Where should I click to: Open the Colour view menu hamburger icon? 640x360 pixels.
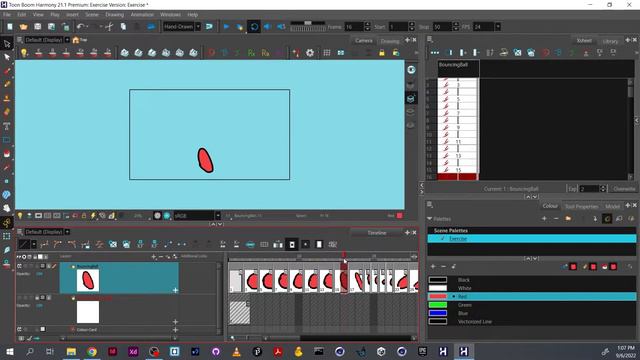tap(430, 204)
